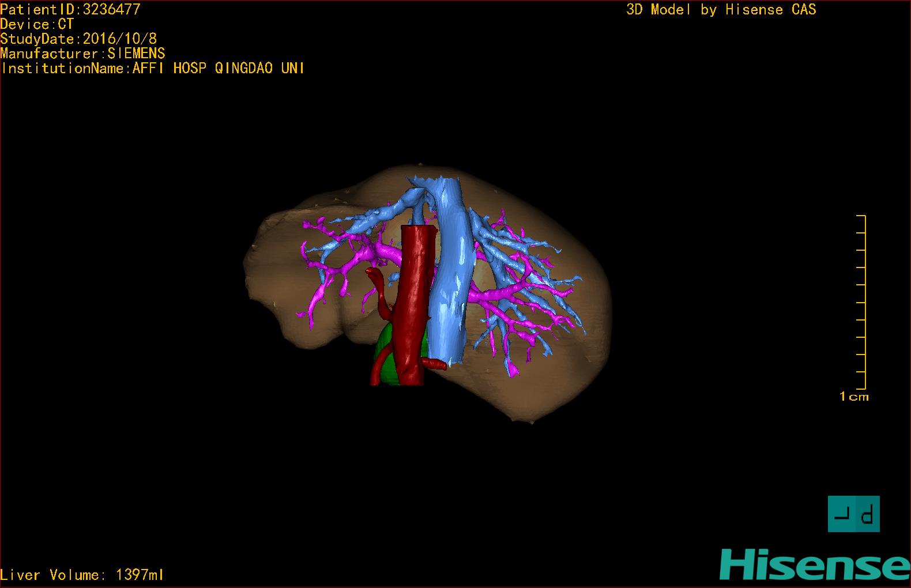Click the InstitutionName:AFFI HOSP QINGDAO UNI text
Image resolution: width=911 pixels, height=588 pixels.
153,69
